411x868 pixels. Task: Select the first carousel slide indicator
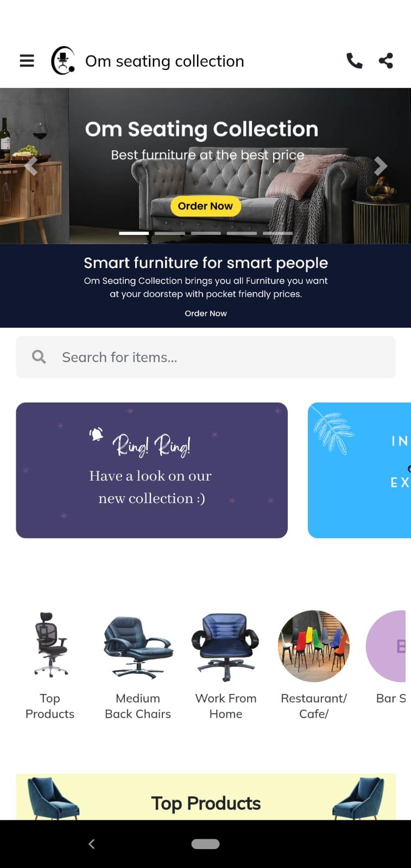point(134,233)
